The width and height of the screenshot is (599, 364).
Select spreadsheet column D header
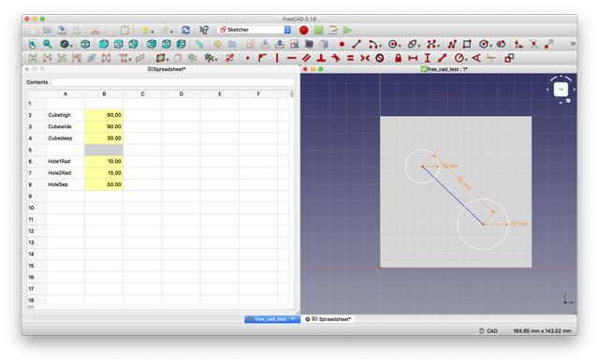[x=181, y=94]
